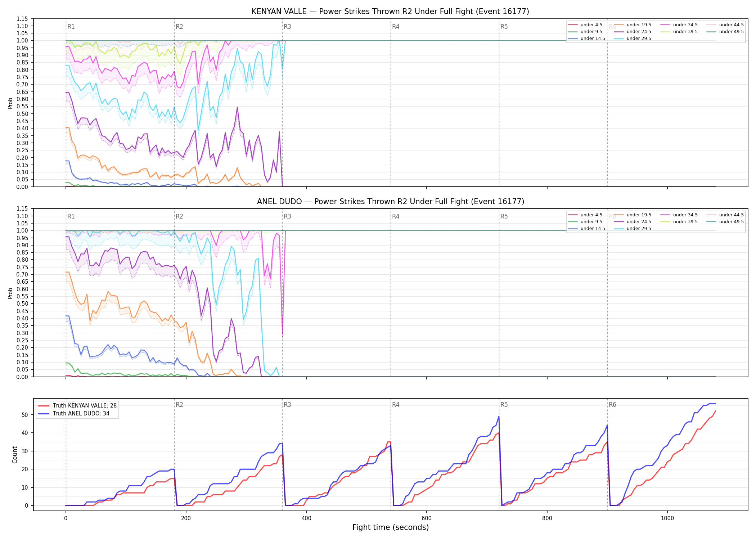Click 'Prob' axis label of Kenyan Valle chart
The width and height of the screenshot is (756, 540).
tap(10, 103)
